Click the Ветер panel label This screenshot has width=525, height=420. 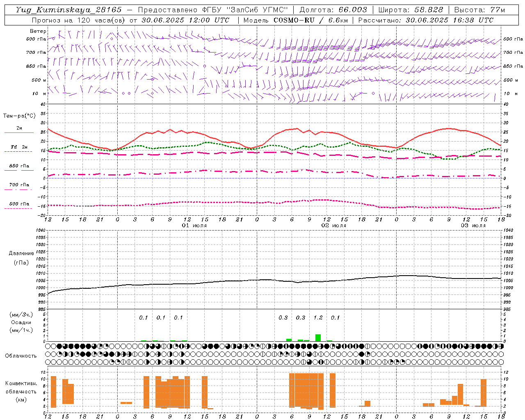tap(38, 31)
